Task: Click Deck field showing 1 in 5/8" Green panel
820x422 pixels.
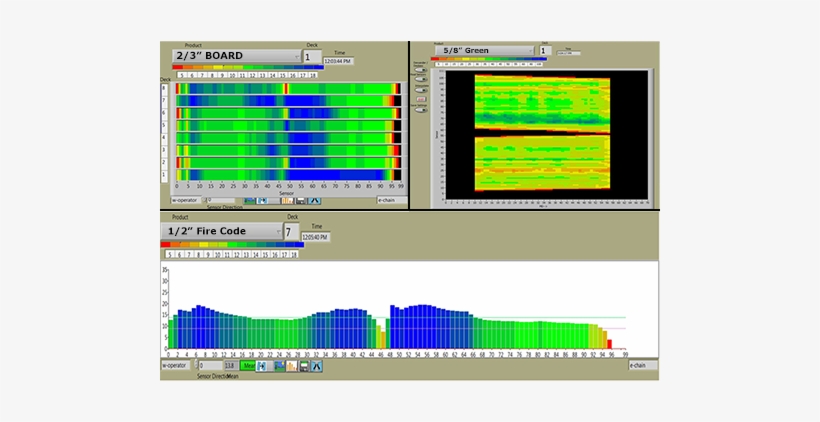Action: point(545,51)
